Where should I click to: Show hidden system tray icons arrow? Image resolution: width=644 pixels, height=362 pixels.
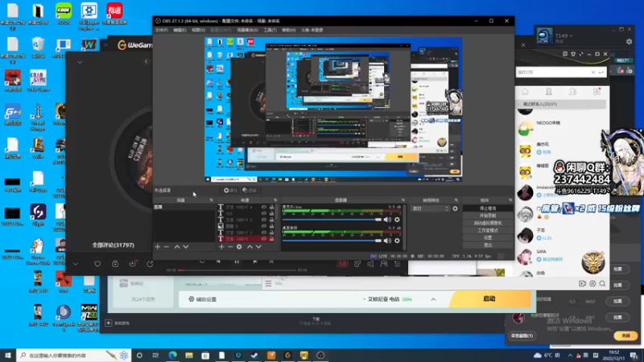570,355
